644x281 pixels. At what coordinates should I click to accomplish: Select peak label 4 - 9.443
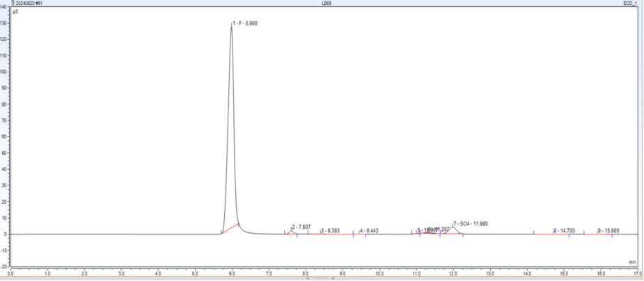coord(369,230)
